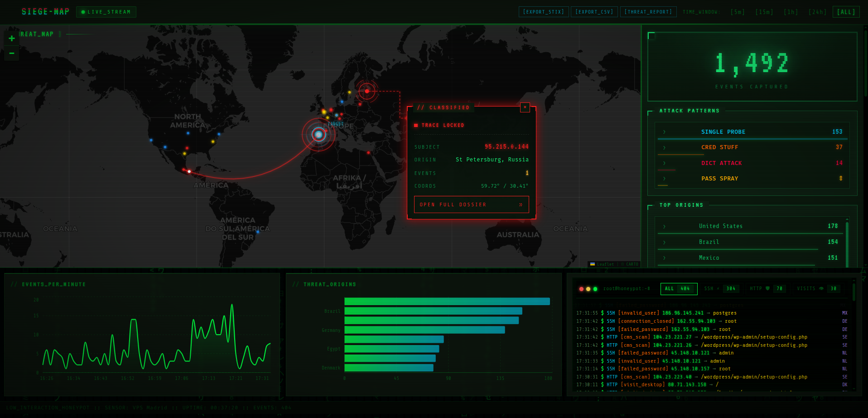Image resolution: width=868 pixels, height=418 pixels.
Task: Click the Brazil bar in Threat Origins chart
Action: click(433, 311)
